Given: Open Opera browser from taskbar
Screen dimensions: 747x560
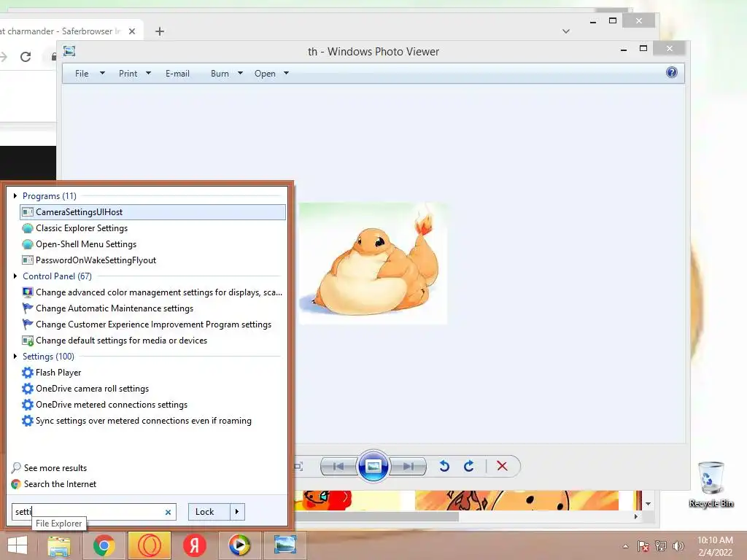Looking at the screenshot, I should tap(149, 545).
